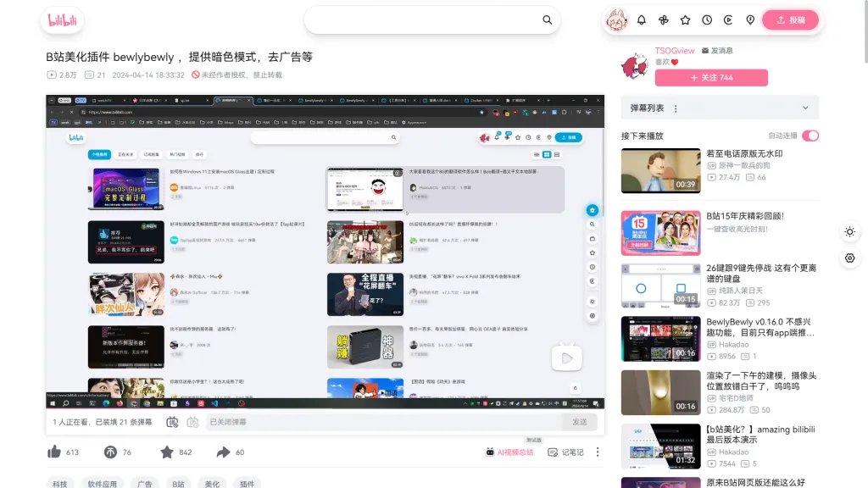Click the search magnifier icon
This screenshot has width=868, height=488.
[547, 20]
